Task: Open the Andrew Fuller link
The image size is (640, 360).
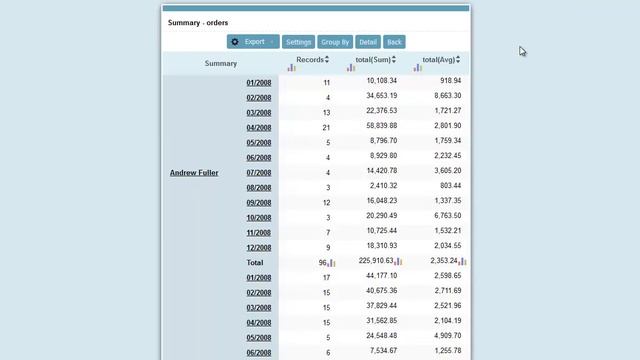Action: [194, 173]
